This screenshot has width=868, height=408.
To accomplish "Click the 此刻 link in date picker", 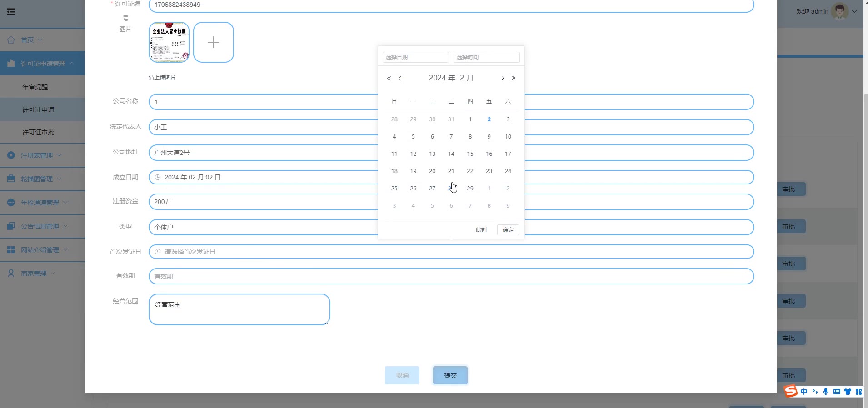I will point(481,230).
